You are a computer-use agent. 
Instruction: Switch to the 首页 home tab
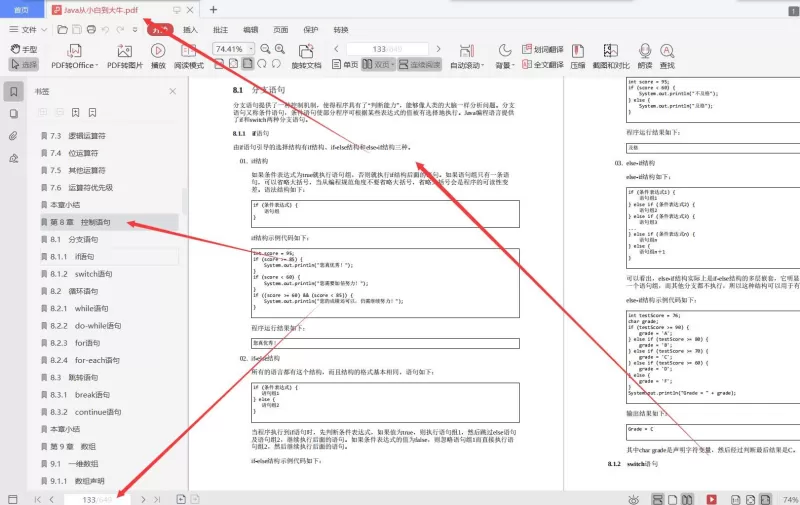click(21, 10)
